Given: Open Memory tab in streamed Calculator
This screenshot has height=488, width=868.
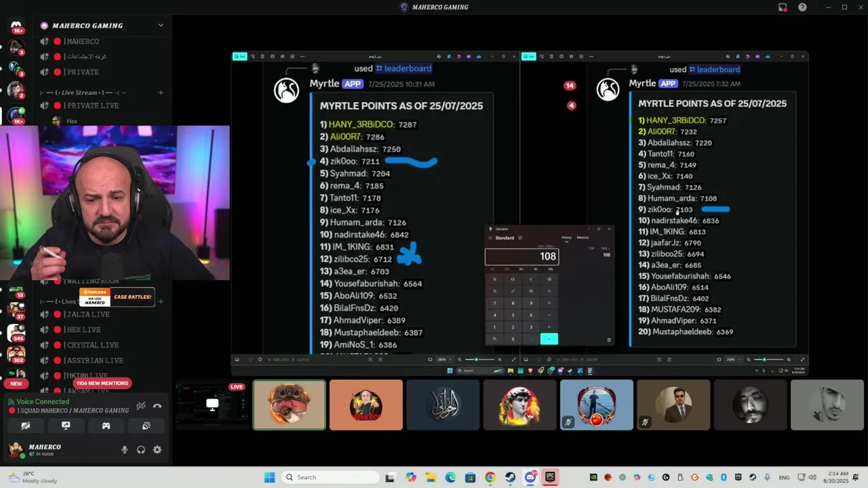Looking at the screenshot, I should click(x=583, y=238).
